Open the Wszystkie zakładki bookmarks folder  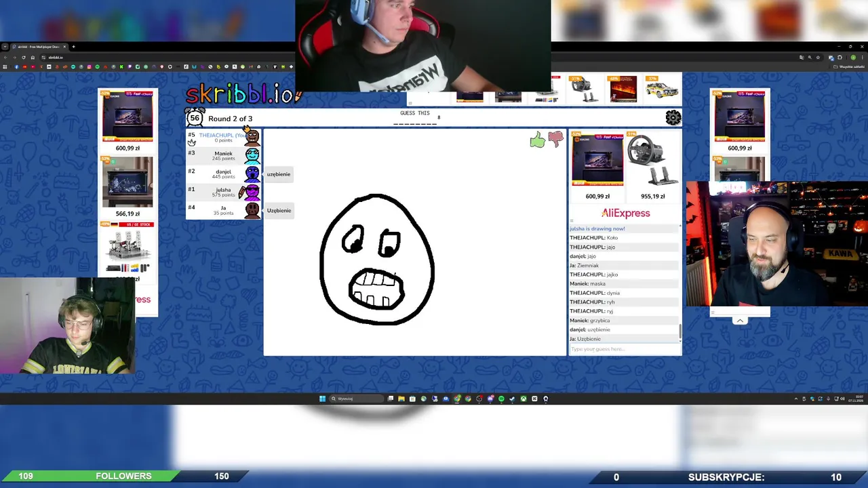click(x=849, y=66)
